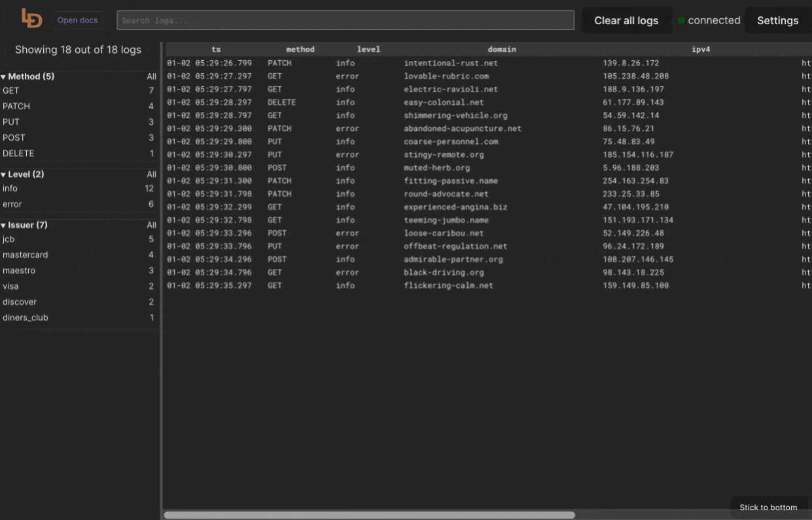Open the log row for lovable-rubric.com
Screen dimensions: 812x520
click(x=446, y=77)
